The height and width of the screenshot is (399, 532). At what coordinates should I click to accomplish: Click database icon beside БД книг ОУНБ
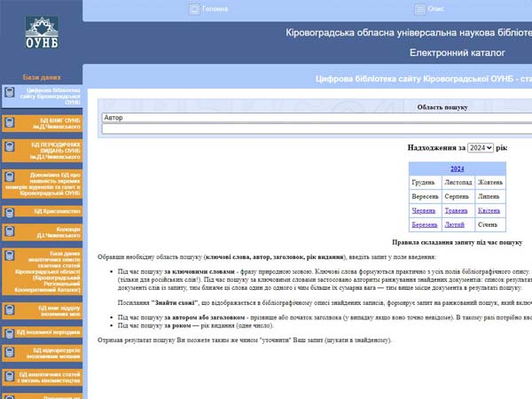(x=10, y=122)
